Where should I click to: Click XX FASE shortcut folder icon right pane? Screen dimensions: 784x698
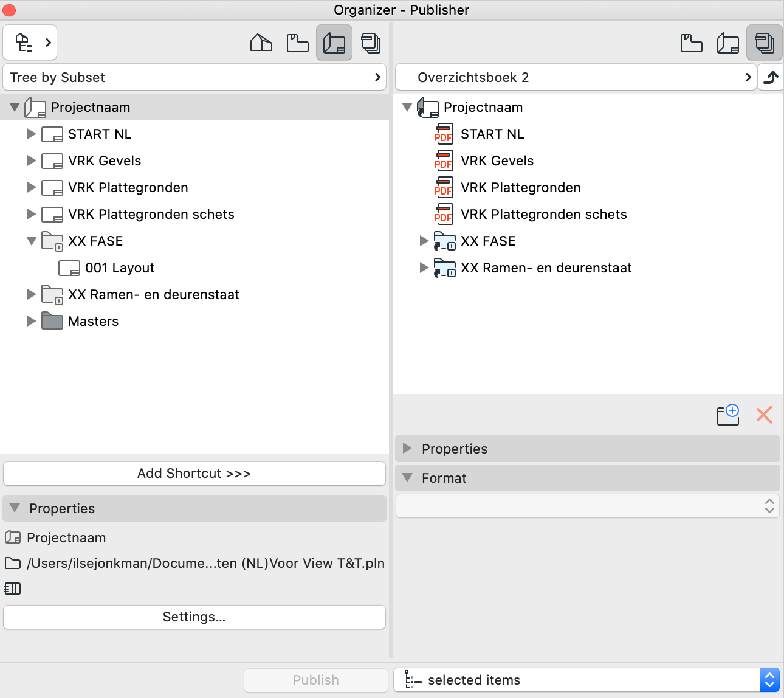(445, 241)
